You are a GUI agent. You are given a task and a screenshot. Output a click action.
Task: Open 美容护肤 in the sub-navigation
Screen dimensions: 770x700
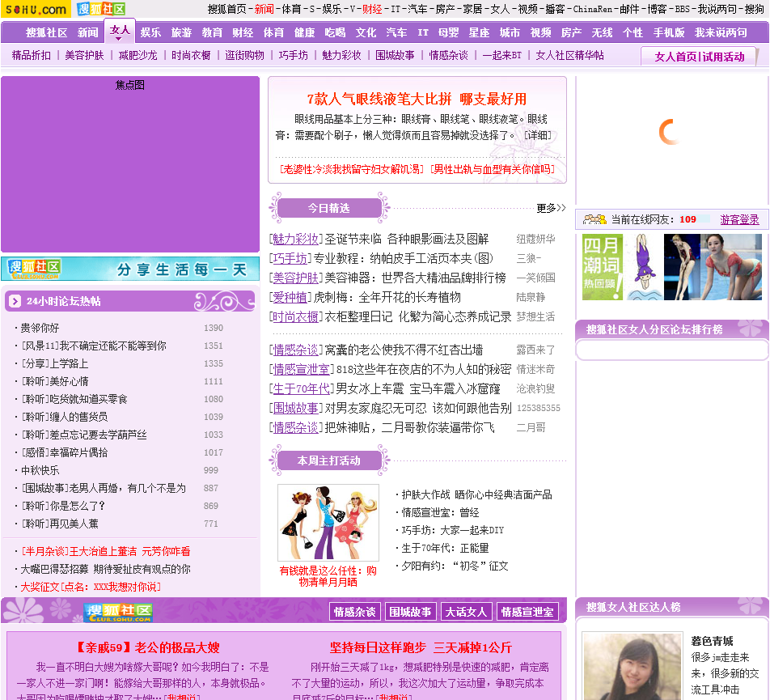84,55
